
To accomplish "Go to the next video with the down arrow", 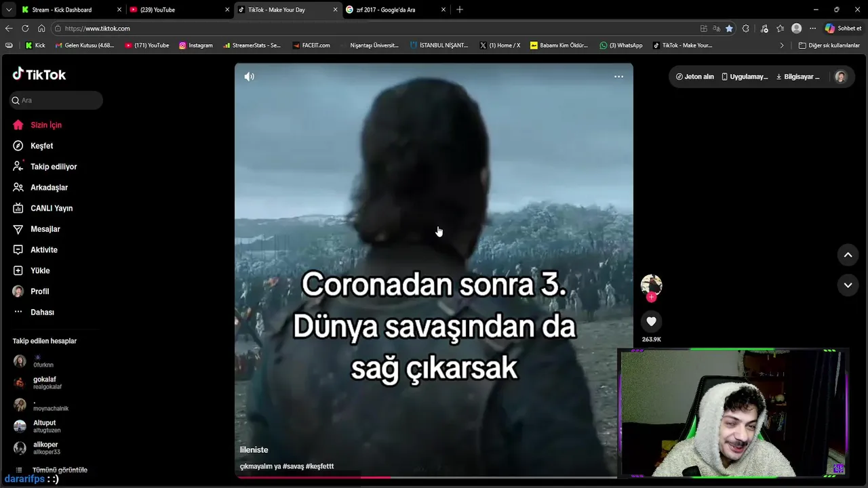I will (848, 285).
